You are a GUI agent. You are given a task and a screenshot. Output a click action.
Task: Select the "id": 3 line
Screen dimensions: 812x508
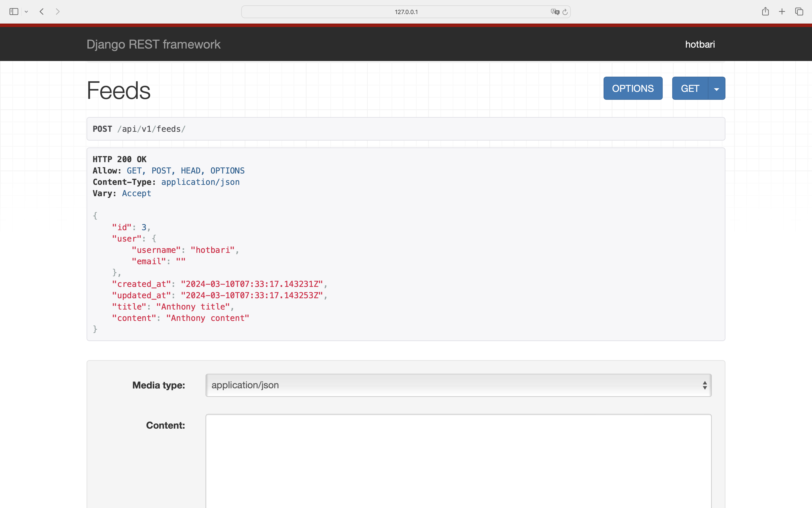tap(131, 227)
